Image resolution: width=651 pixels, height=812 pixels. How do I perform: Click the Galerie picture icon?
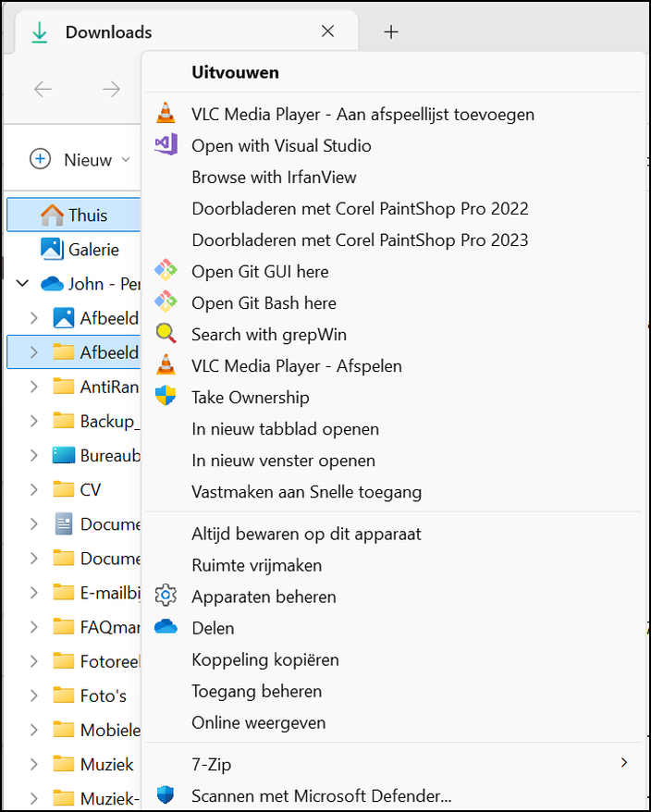pos(53,249)
